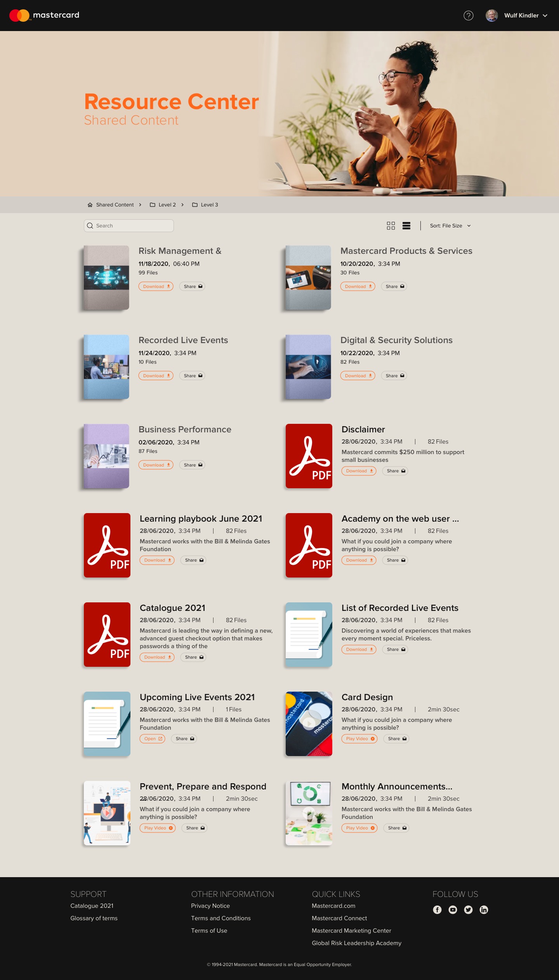Open Upcoming Live Events 2021 document

(x=153, y=739)
